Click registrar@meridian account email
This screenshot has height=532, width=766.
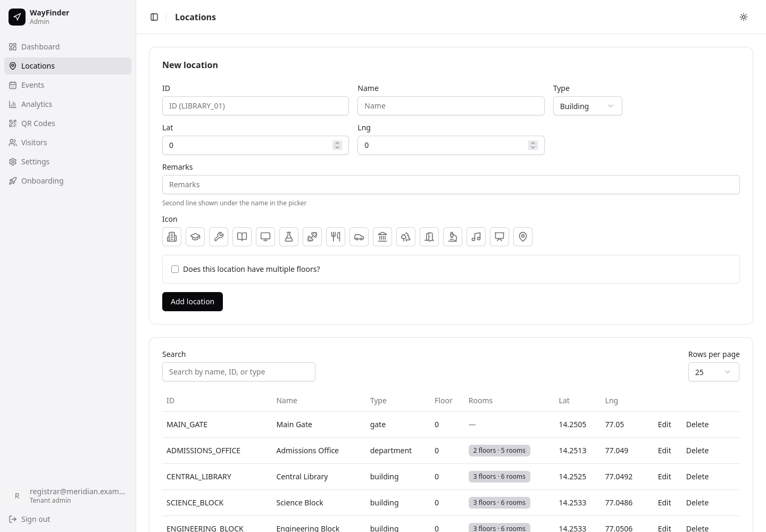(x=78, y=492)
